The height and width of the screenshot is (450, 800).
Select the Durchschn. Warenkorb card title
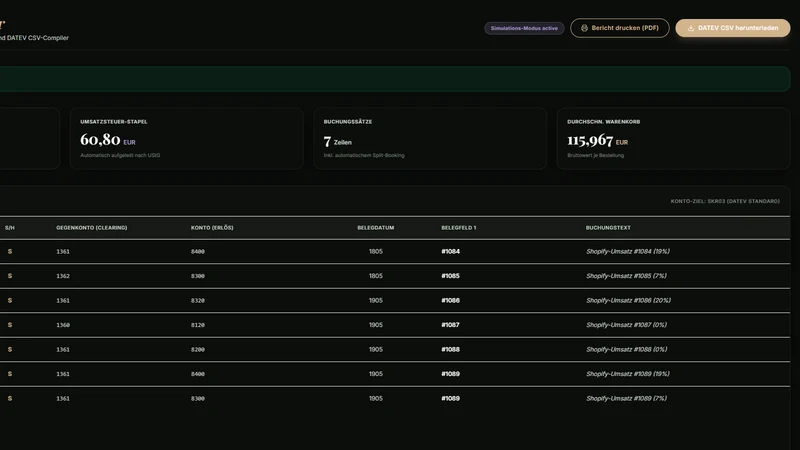[x=604, y=121]
